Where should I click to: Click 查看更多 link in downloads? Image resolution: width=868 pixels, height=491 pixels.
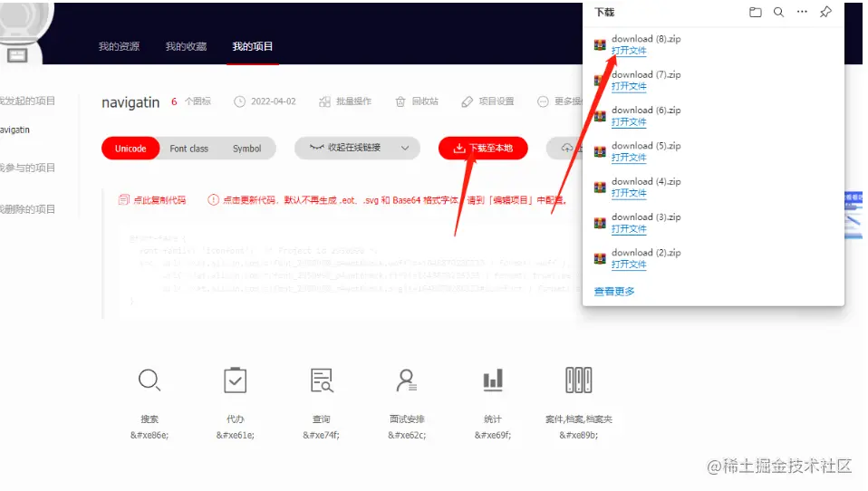pos(614,291)
